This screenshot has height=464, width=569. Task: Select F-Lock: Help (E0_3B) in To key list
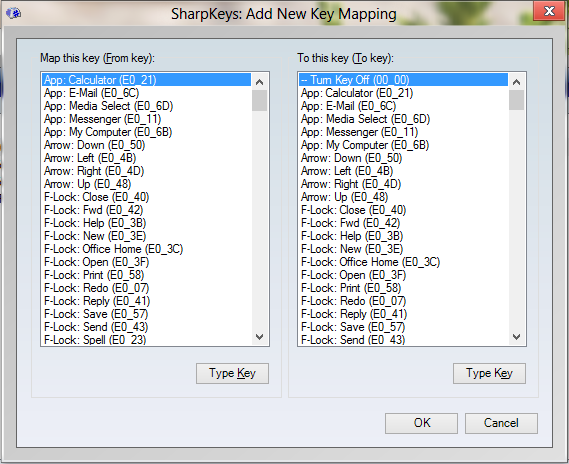click(x=404, y=236)
